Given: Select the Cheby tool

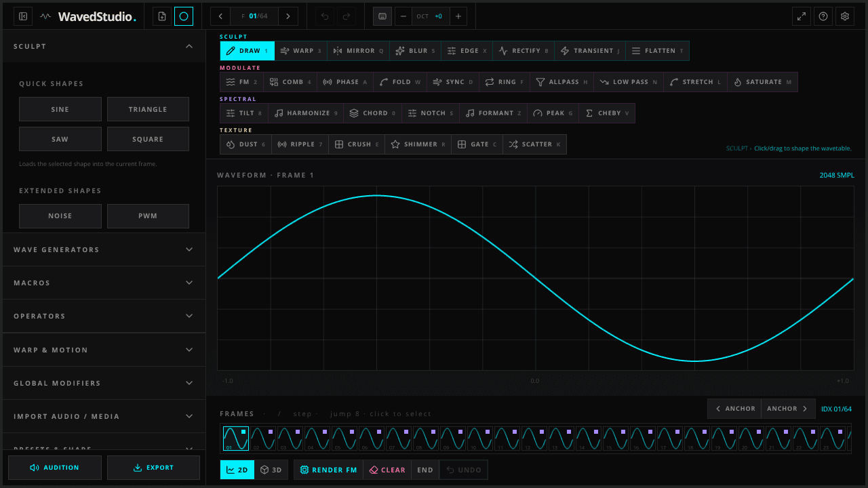Looking at the screenshot, I should point(608,113).
